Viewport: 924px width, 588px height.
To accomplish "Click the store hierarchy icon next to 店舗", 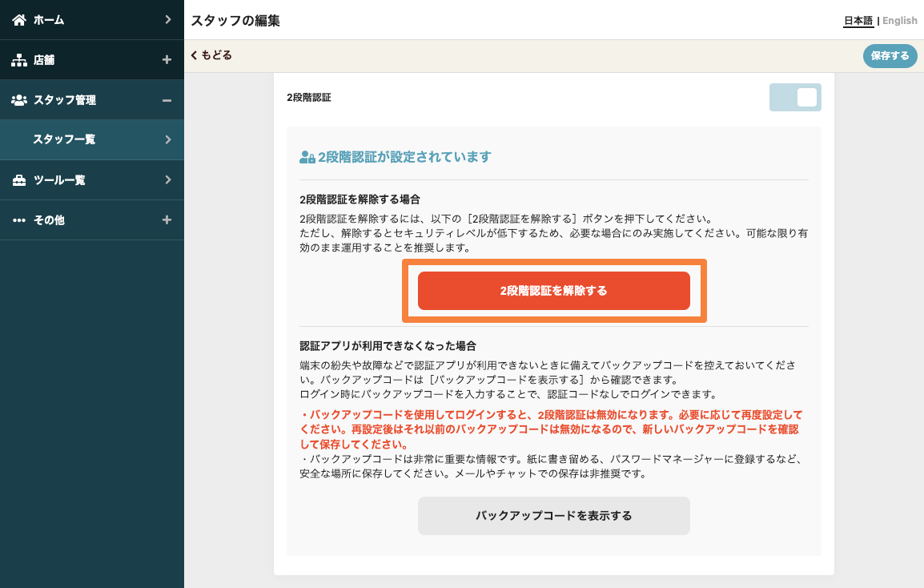I will click(19, 60).
